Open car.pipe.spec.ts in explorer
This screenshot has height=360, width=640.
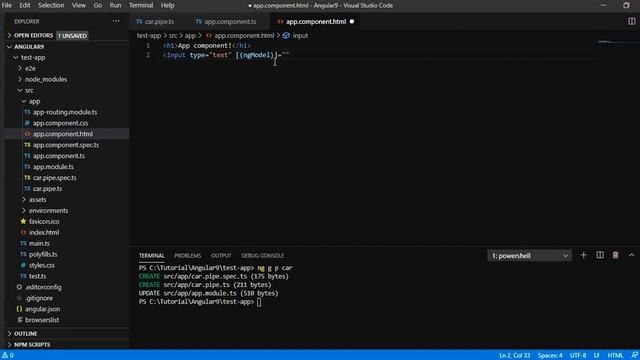coord(55,178)
